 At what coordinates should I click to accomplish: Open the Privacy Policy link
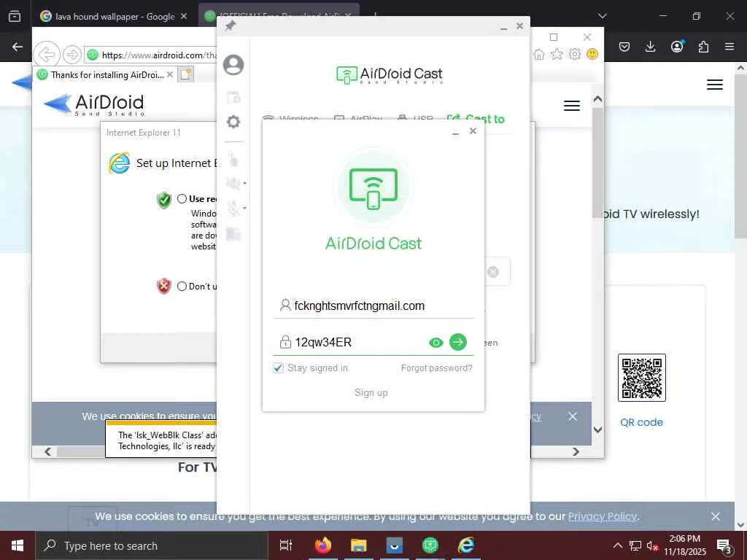[x=603, y=516]
